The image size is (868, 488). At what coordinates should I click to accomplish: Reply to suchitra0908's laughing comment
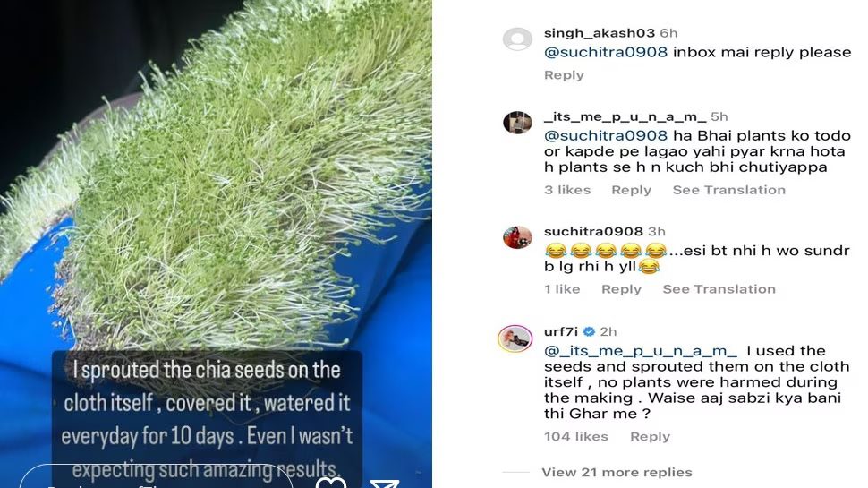621,289
